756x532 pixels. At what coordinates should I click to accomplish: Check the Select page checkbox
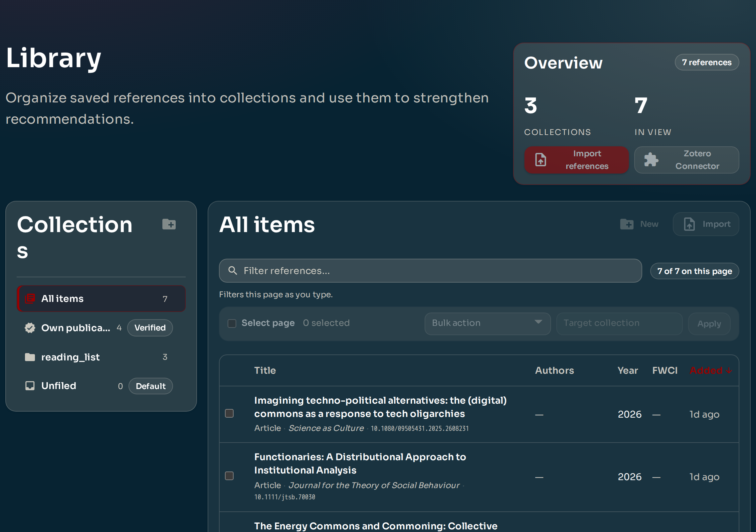(232, 323)
